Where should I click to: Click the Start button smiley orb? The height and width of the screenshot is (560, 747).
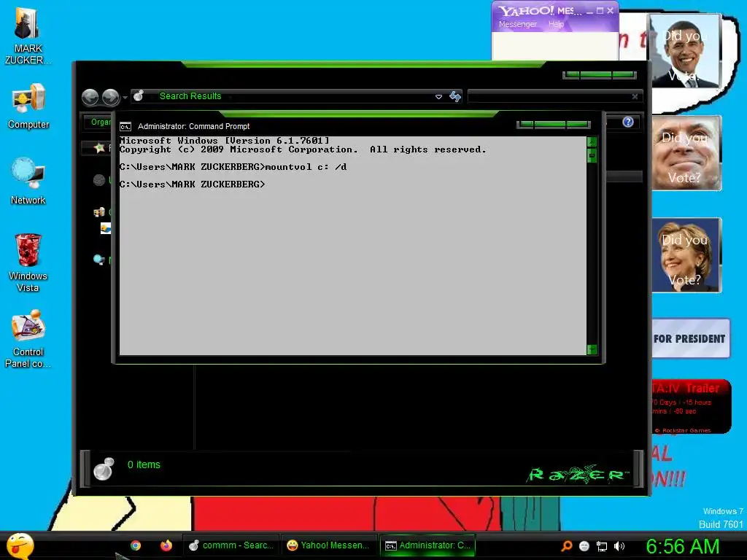(x=20, y=545)
